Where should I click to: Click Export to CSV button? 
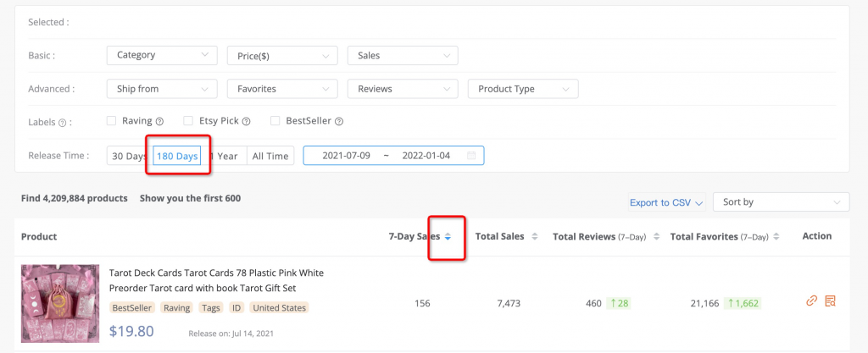pos(665,202)
